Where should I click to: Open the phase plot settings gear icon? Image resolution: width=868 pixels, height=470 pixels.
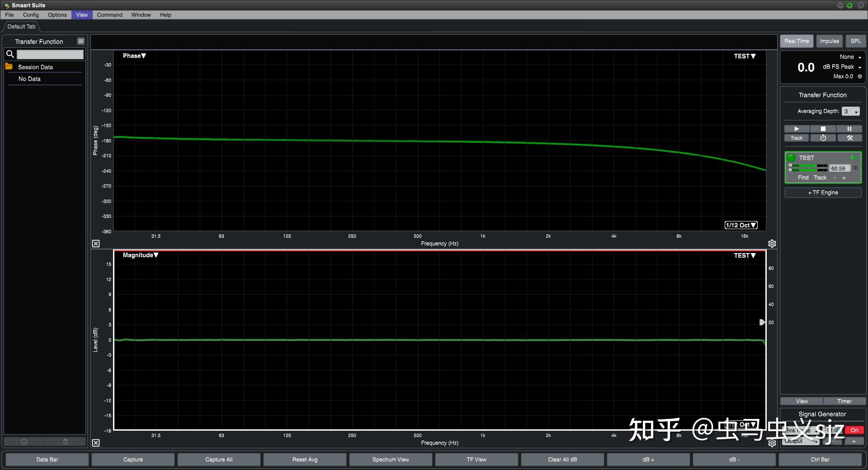771,244
